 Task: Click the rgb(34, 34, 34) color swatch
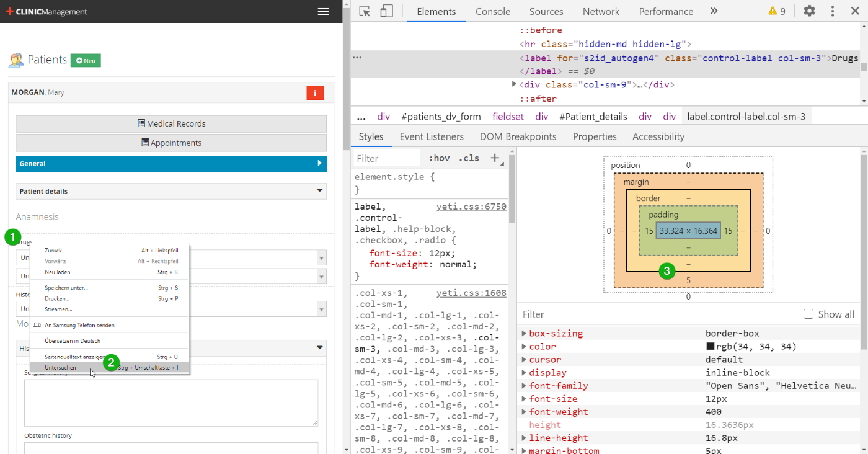[710, 347]
